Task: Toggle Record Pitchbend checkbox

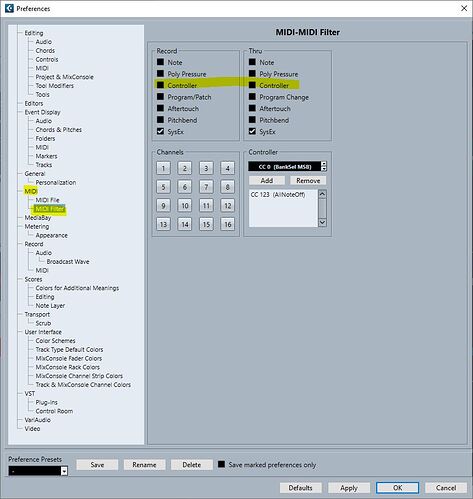Action: click(161, 120)
